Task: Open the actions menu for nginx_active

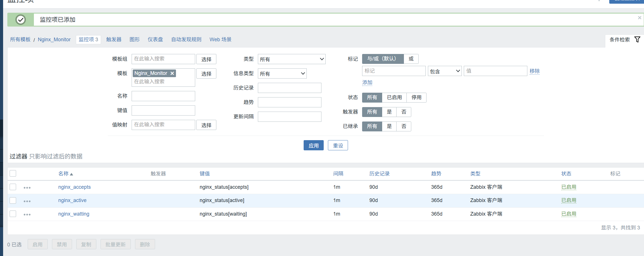Action: pos(27,201)
